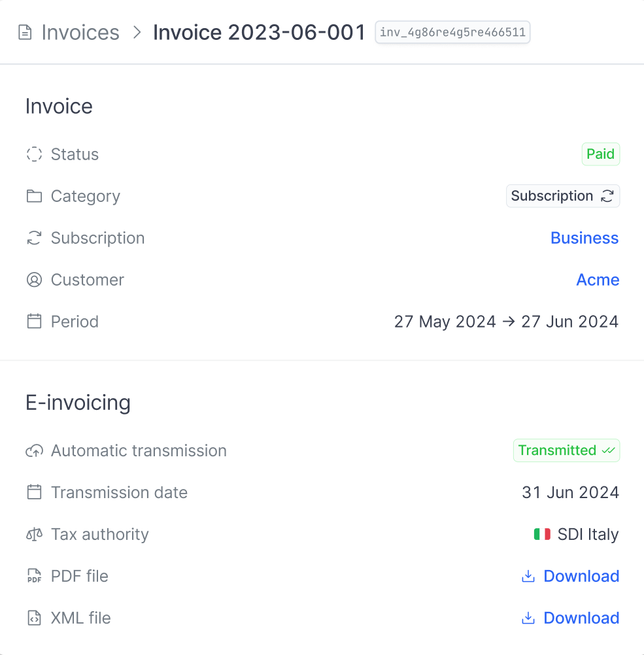Click the Category folder icon
Viewport: 644px width, 655px height.
(x=34, y=196)
